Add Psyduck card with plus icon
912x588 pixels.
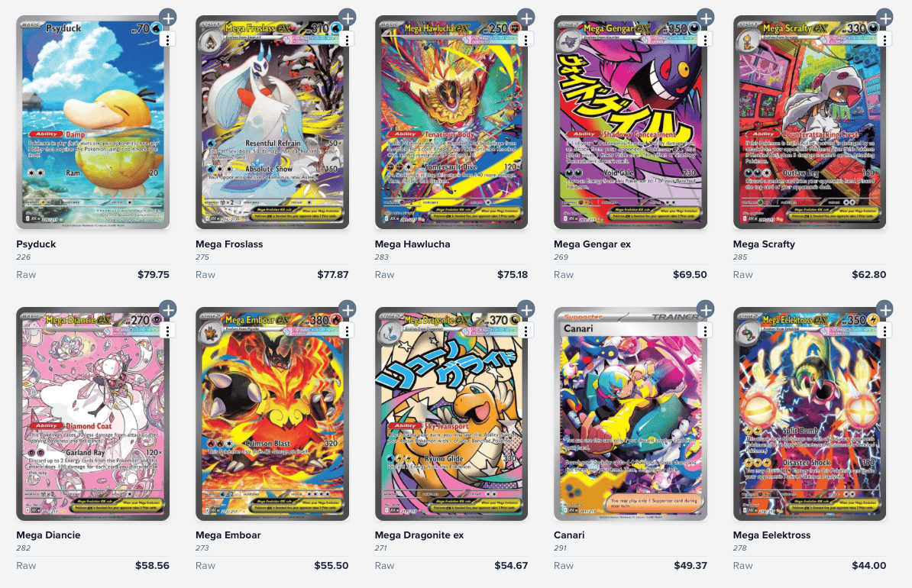coord(168,18)
